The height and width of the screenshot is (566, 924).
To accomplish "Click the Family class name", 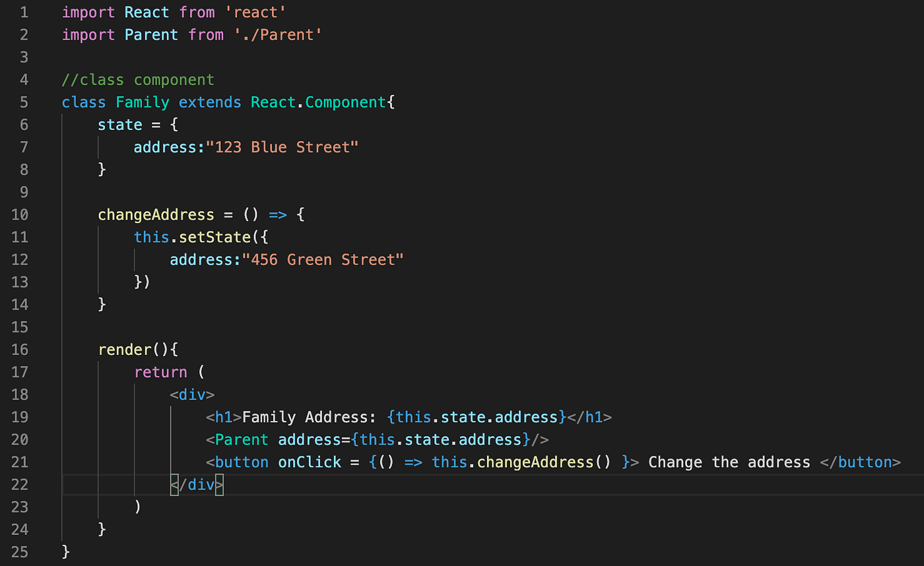I will tap(143, 102).
